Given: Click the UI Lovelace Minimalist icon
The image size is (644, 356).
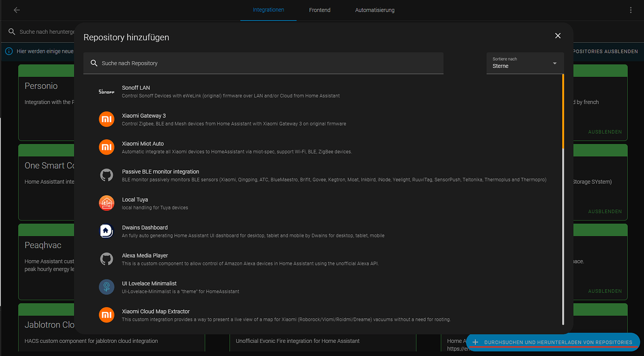Looking at the screenshot, I should (106, 287).
